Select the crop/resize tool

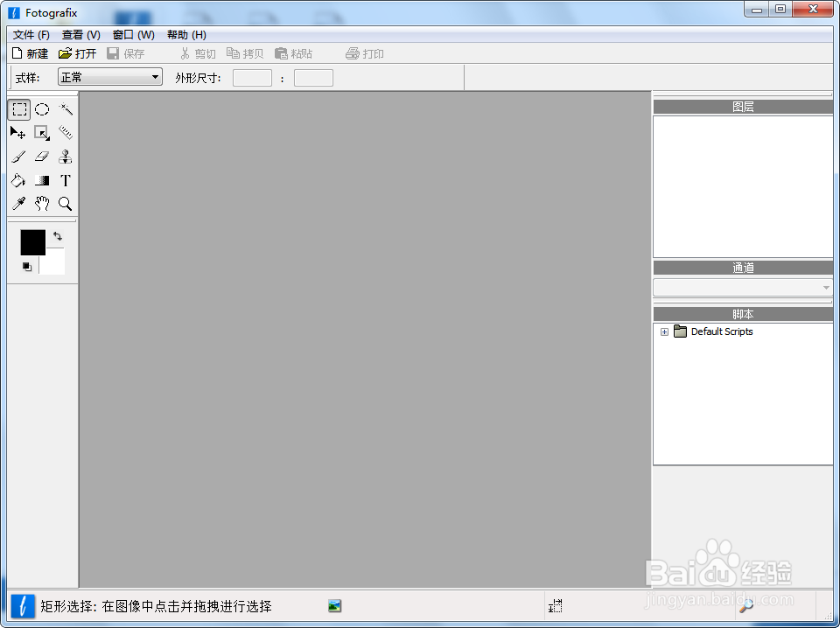42,133
